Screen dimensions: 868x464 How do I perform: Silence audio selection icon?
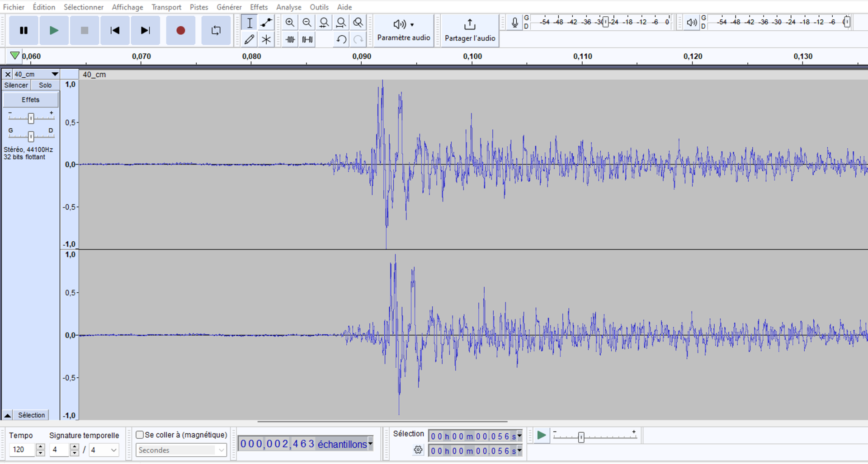[x=307, y=39]
